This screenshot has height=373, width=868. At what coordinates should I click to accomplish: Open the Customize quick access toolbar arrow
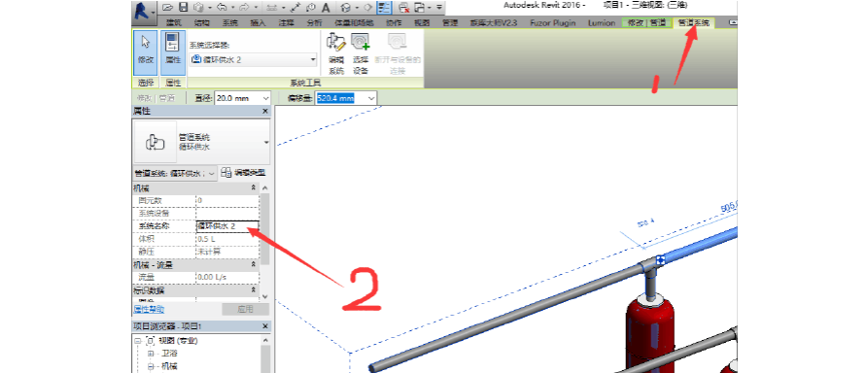pyautogui.click(x=438, y=8)
